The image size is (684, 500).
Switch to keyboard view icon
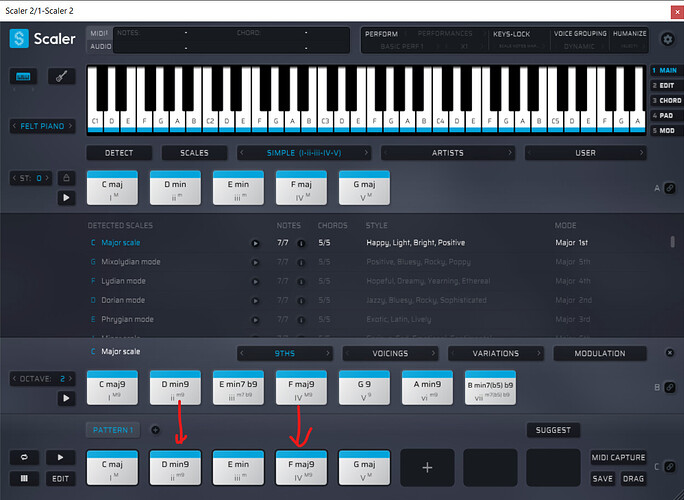coord(23,76)
